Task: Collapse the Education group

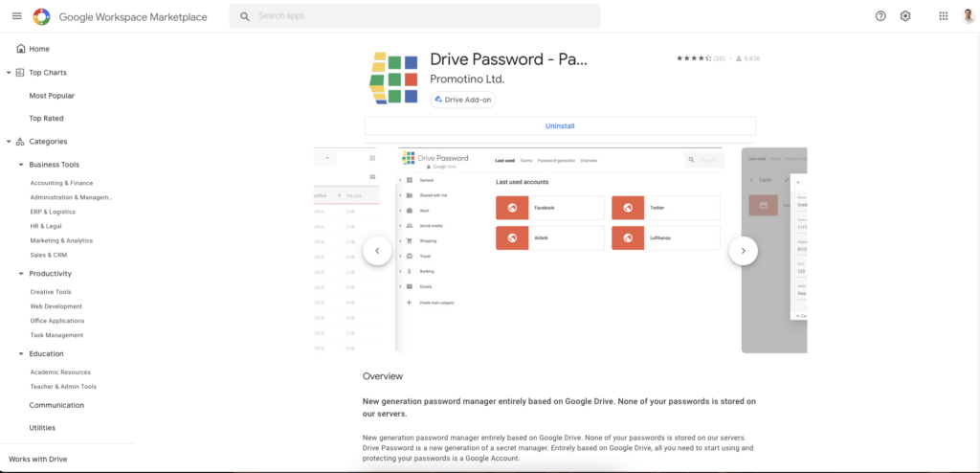Action: tap(21, 353)
